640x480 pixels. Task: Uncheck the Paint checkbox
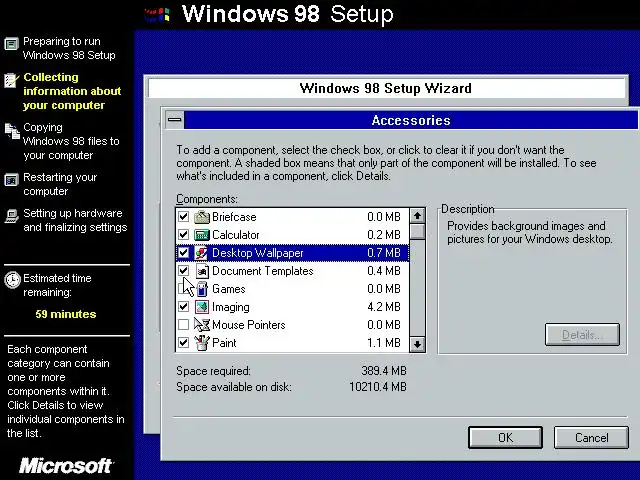pos(184,342)
